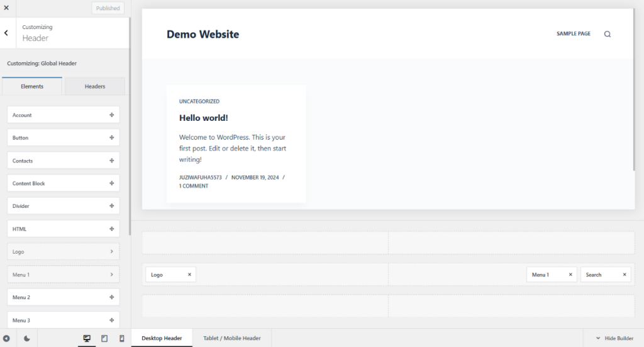Collapse the customizer sidebar with round arrow icon
This screenshot has height=347, width=644.
tap(6, 338)
